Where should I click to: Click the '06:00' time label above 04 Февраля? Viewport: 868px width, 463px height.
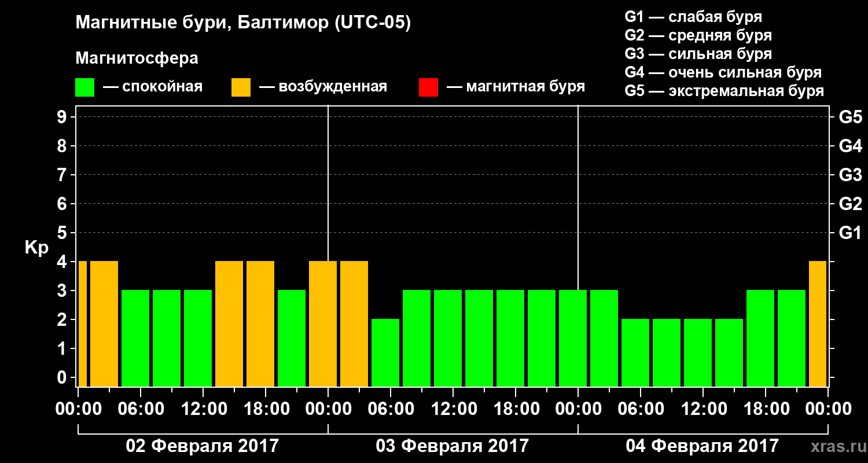pos(641,409)
